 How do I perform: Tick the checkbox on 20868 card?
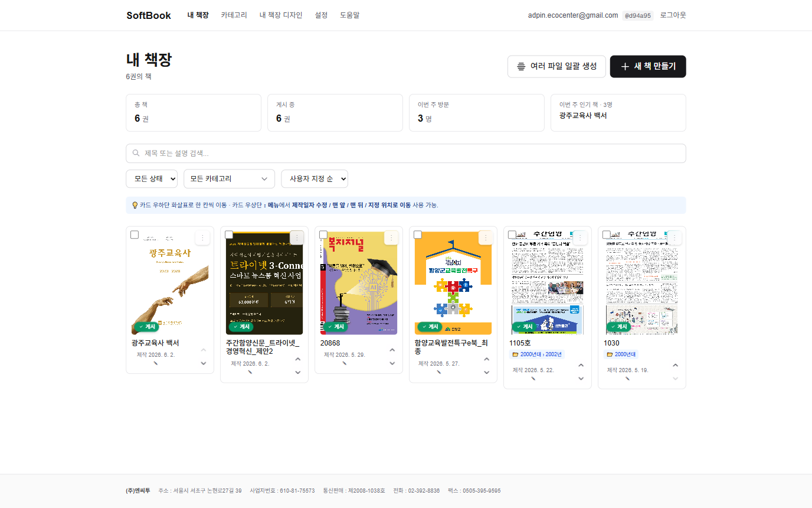[x=323, y=235]
